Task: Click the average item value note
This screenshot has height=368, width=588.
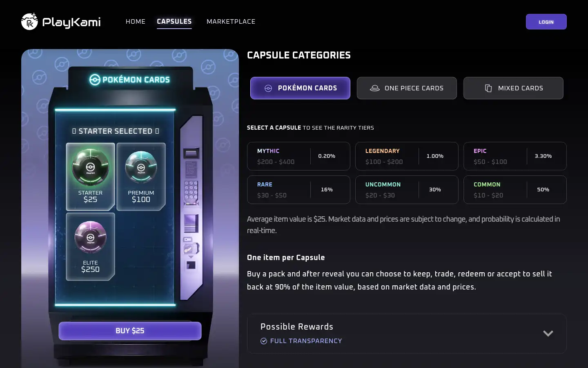Action: pos(403,225)
